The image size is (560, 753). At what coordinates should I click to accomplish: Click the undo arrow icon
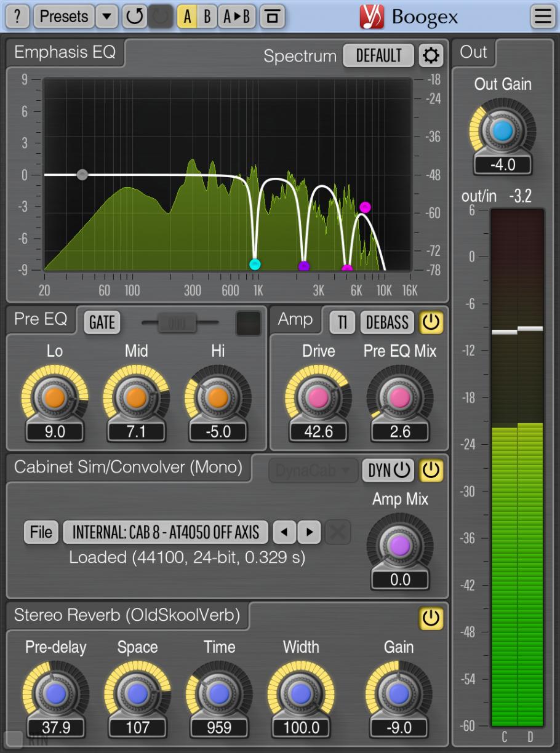coord(132,17)
